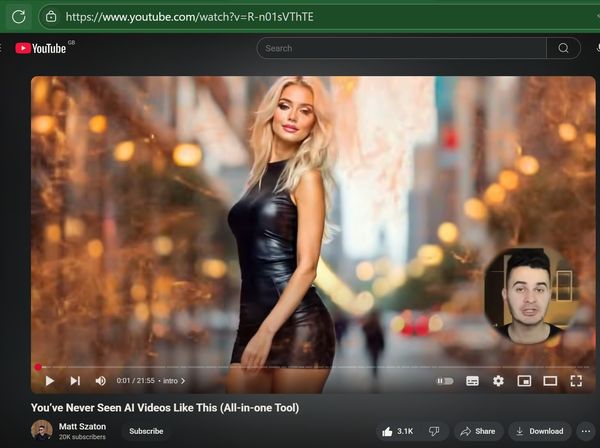This screenshot has height=448, width=600.
Task: Click the red progress bar scrubber
Action: pos(38,367)
